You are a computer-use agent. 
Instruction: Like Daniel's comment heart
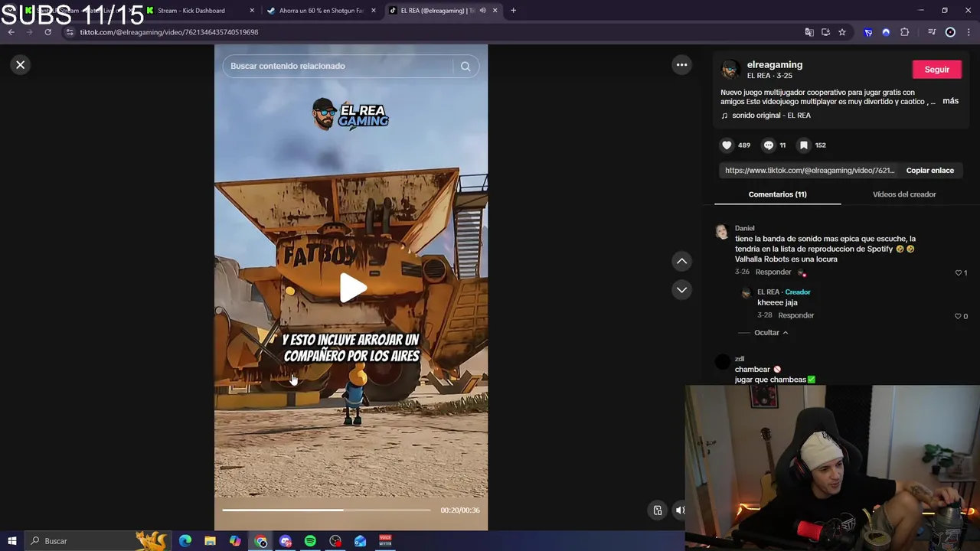tap(958, 273)
